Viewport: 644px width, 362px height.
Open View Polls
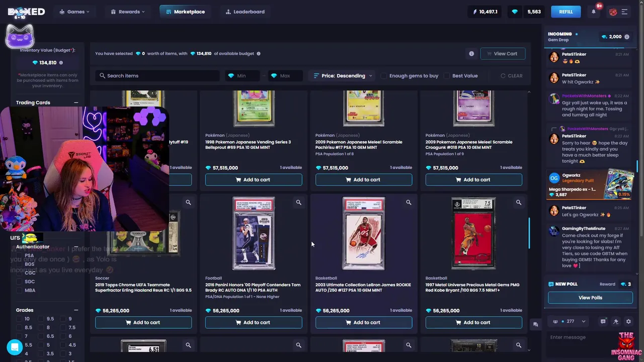(590, 298)
